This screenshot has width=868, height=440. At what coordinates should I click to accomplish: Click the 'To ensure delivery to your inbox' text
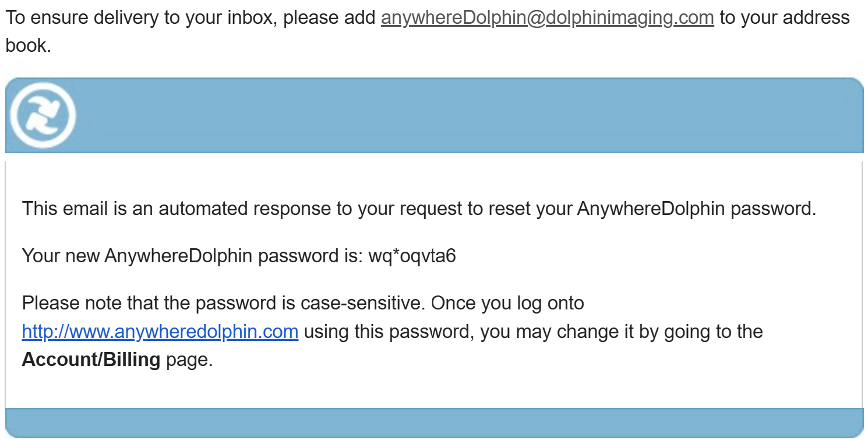click(x=140, y=17)
